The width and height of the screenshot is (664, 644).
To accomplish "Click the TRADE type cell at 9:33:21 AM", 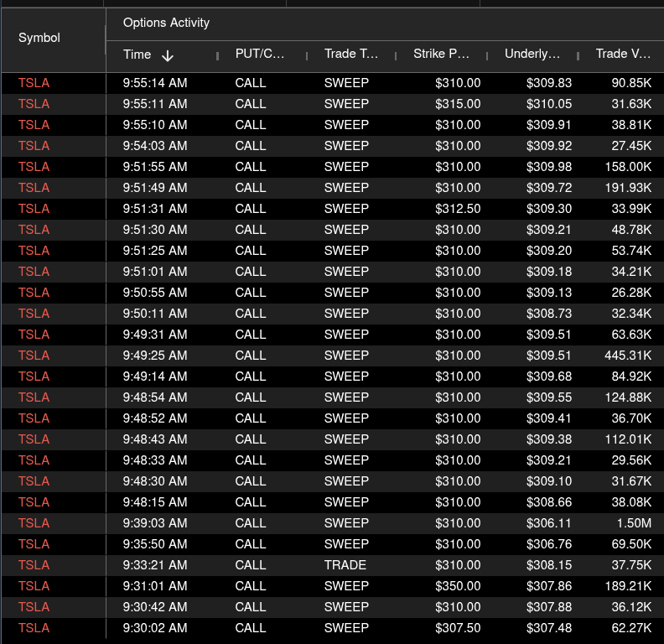I will tap(345, 565).
